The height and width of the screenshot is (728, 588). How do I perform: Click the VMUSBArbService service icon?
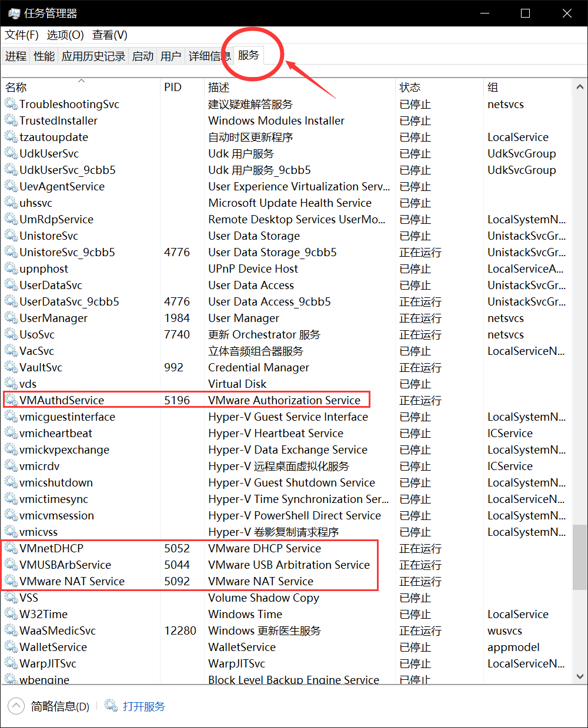coord(11,565)
